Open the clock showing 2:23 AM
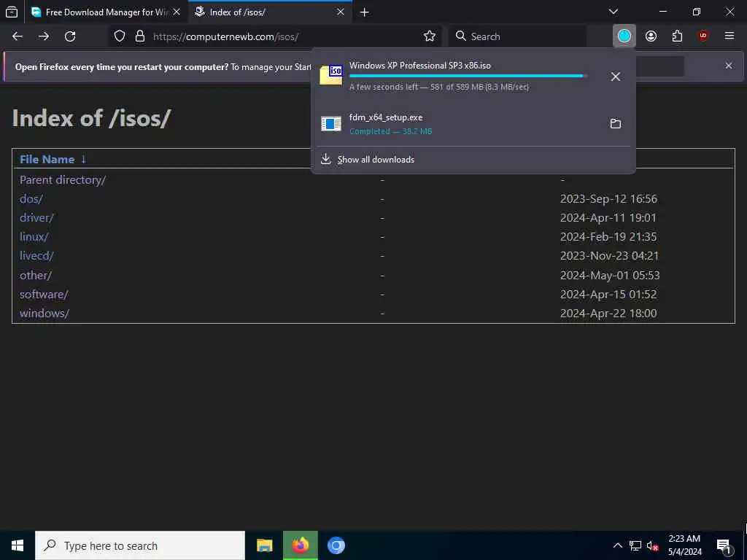Screen dimensions: 747x560 tap(684, 545)
